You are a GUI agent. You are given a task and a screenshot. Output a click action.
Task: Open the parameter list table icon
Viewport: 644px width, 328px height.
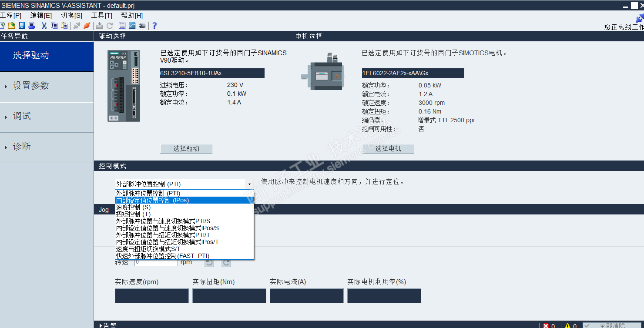click(122, 26)
